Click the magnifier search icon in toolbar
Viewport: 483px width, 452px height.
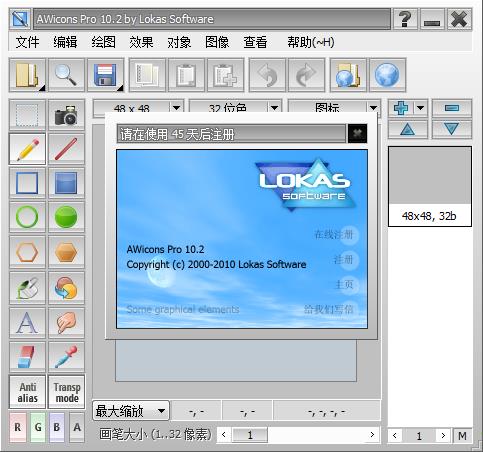coord(66,75)
